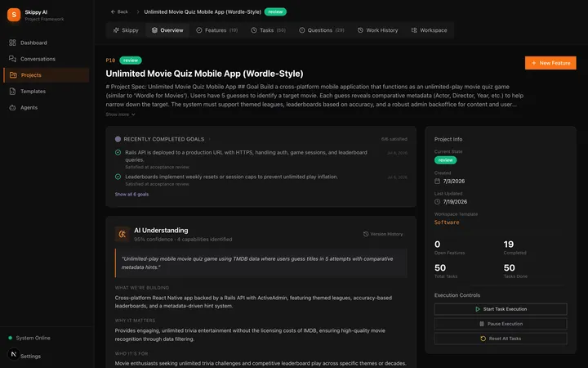Click Start Task Execution button

coord(501,309)
